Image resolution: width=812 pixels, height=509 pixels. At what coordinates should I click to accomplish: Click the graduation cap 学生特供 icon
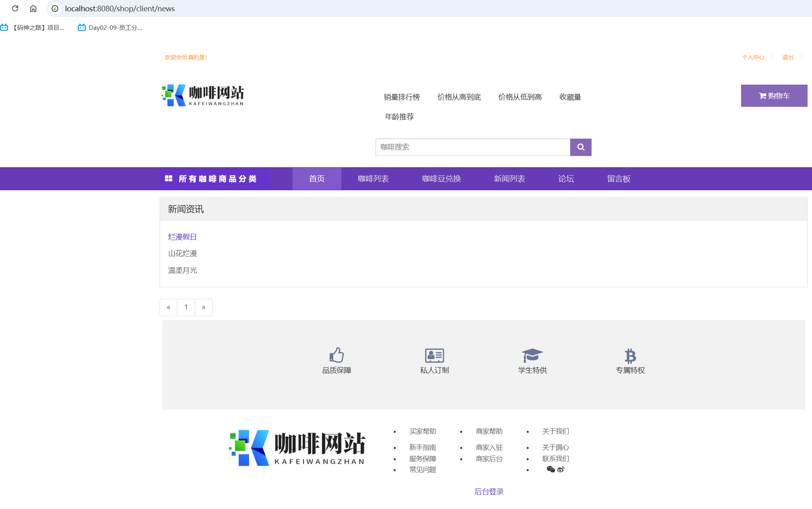pyautogui.click(x=532, y=355)
